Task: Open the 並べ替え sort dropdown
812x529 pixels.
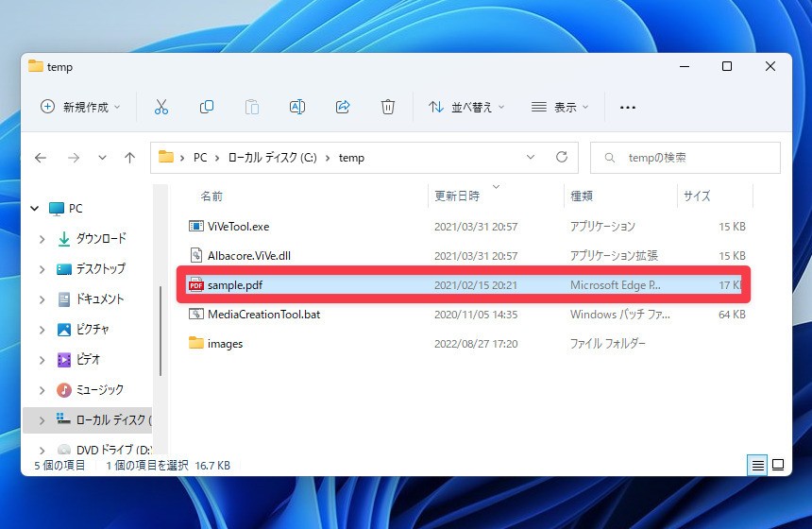Action: pos(465,108)
